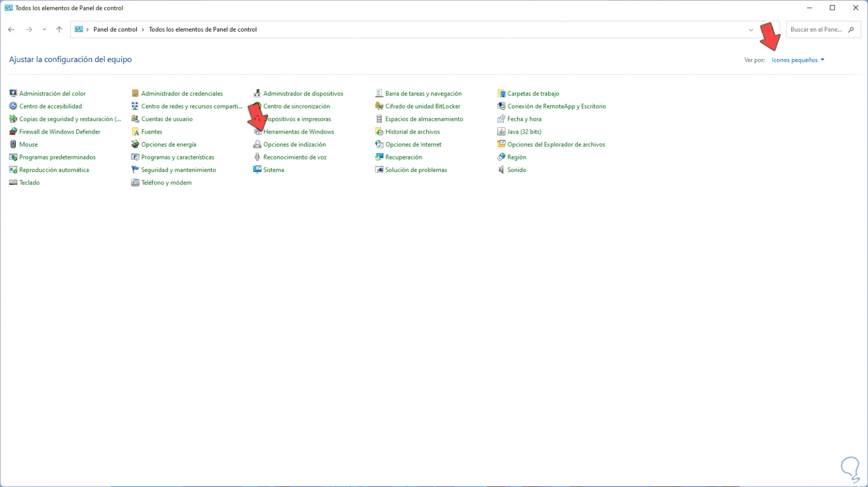
Task: Click the Cifrado de unidad BitLocker icon
Action: [379, 106]
